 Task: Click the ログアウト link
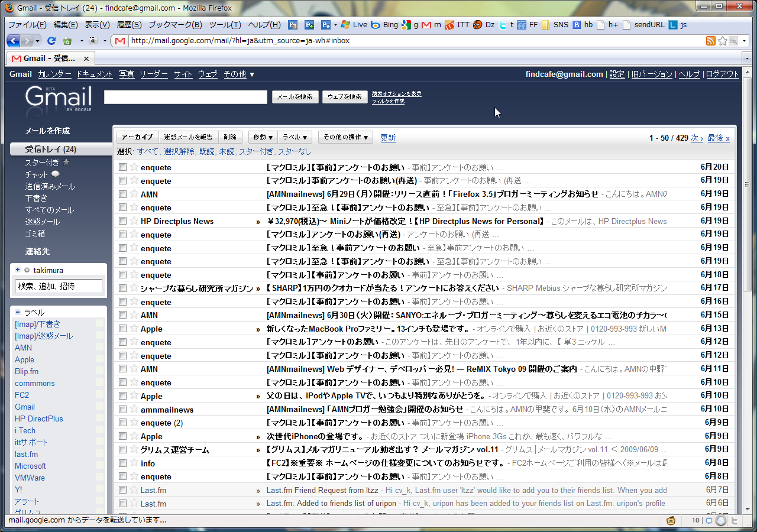[x=722, y=74]
